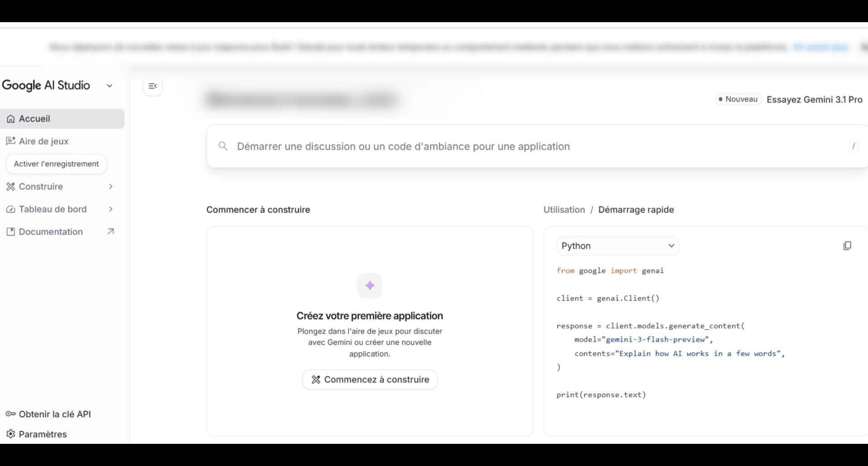Viewport: 868px width, 466px height.
Task: Click the Construire wrench icon
Action: (x=10, y=186)
